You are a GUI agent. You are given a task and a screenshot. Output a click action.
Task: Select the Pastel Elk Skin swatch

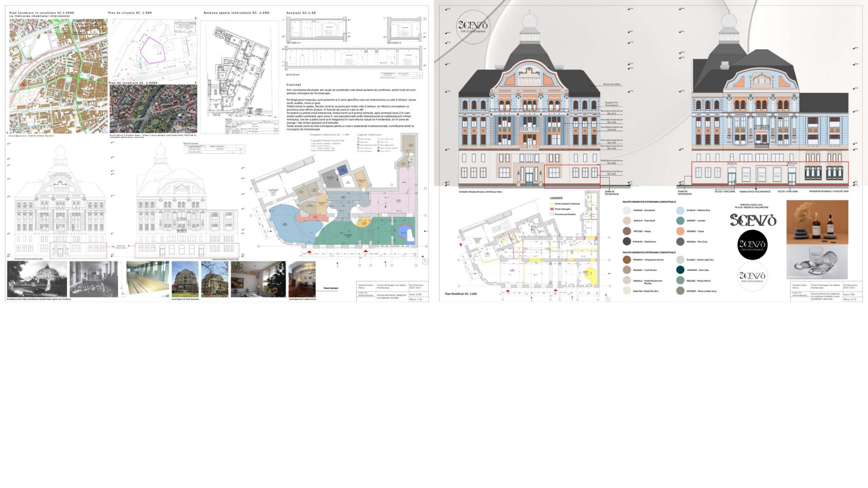pos(627,291)
